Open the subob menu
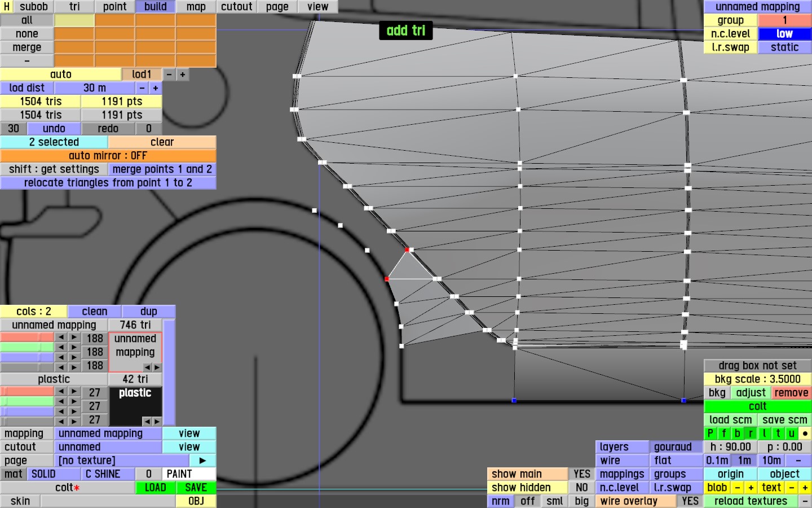812x508 pixels. (x=34, y=7)
